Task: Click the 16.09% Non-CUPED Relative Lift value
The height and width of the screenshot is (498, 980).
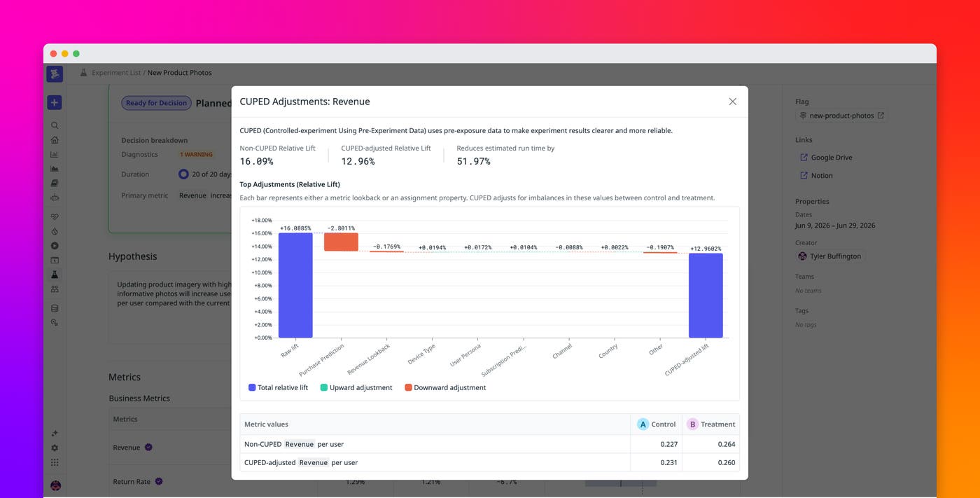Action: pyautogui.click(x=256, y=162)
